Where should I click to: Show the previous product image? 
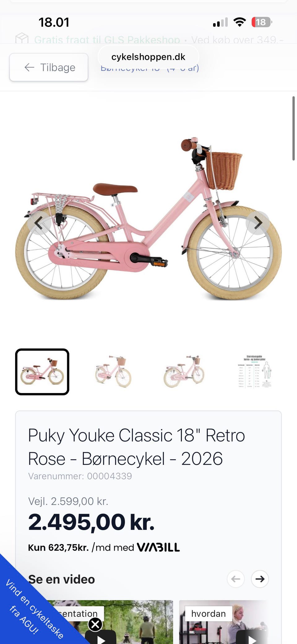[39, 223]
